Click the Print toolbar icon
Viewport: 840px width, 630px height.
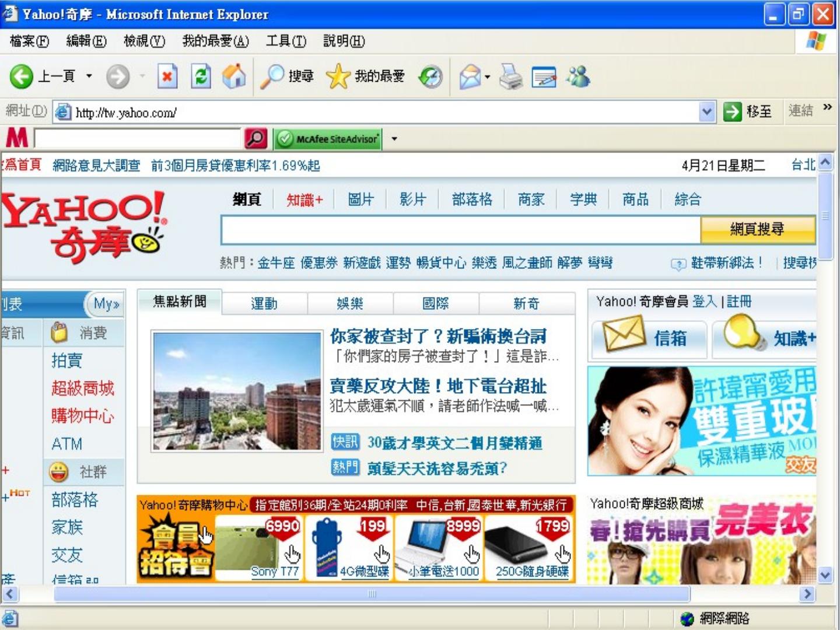coord(511,76)
